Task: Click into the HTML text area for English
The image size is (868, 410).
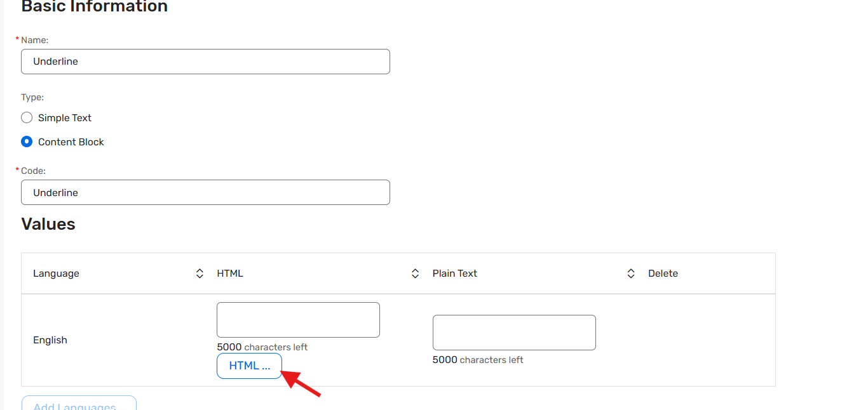Action: [x=298, y=320]
